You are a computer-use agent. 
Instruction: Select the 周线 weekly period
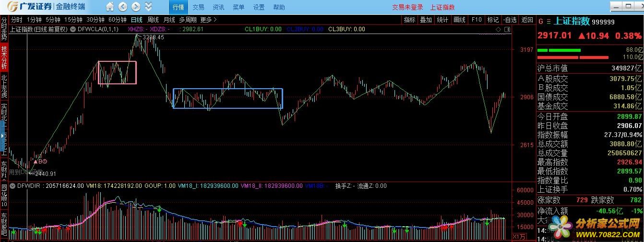pos(153,20)
